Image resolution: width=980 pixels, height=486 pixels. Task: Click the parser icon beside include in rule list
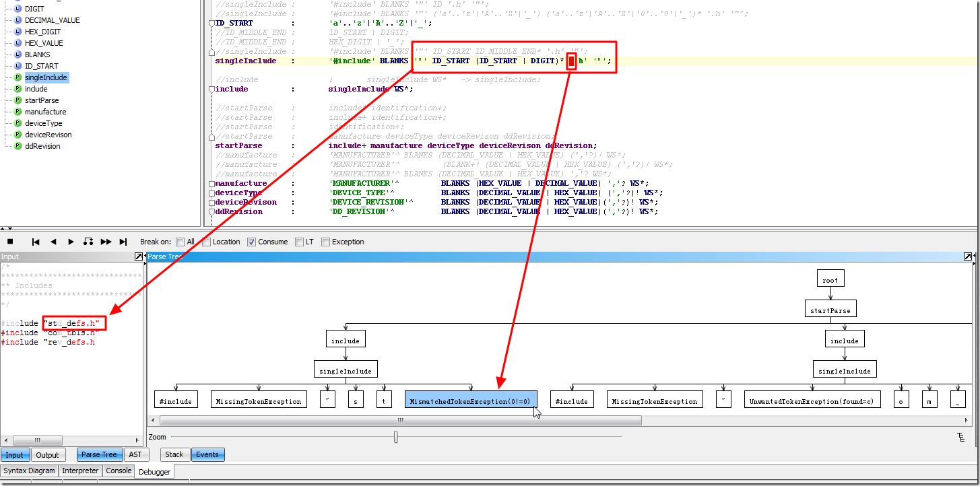coord(18,89)
